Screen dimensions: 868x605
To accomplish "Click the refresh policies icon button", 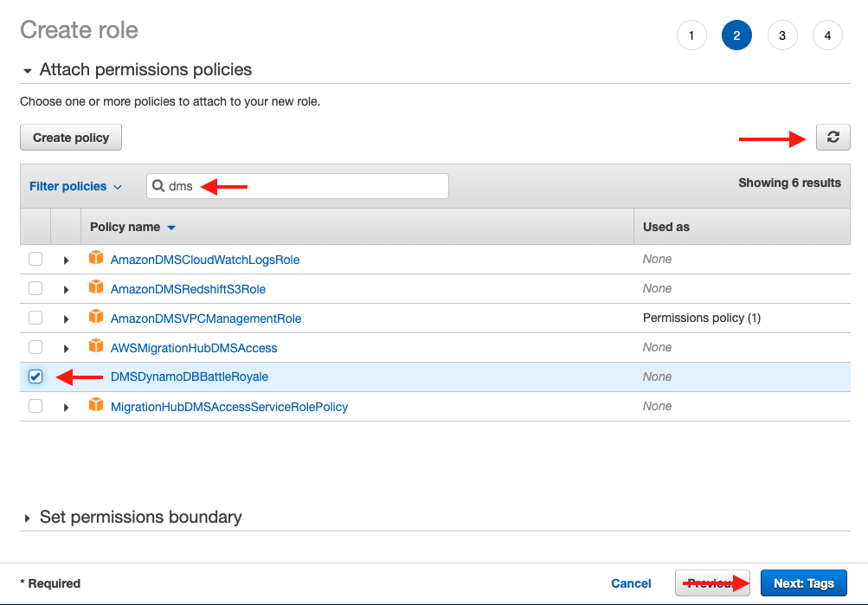I will click(x=833, y=137).
